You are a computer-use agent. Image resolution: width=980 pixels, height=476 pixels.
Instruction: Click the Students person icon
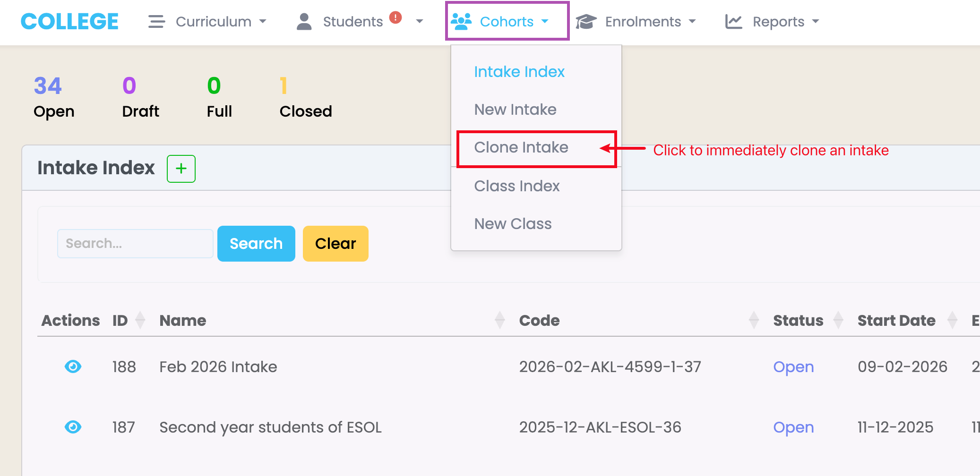pos(304,22)
